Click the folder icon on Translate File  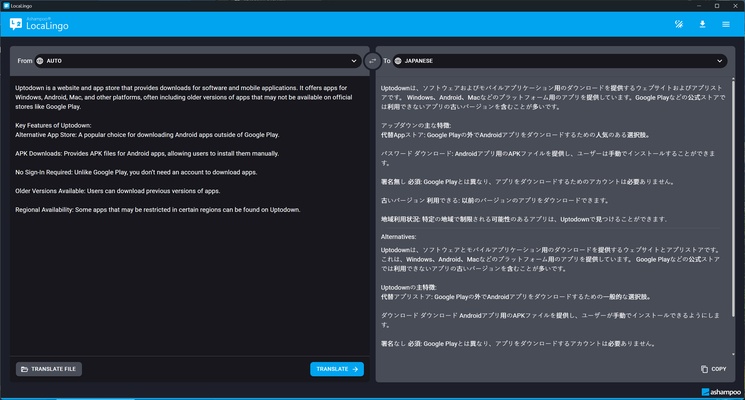25,369
